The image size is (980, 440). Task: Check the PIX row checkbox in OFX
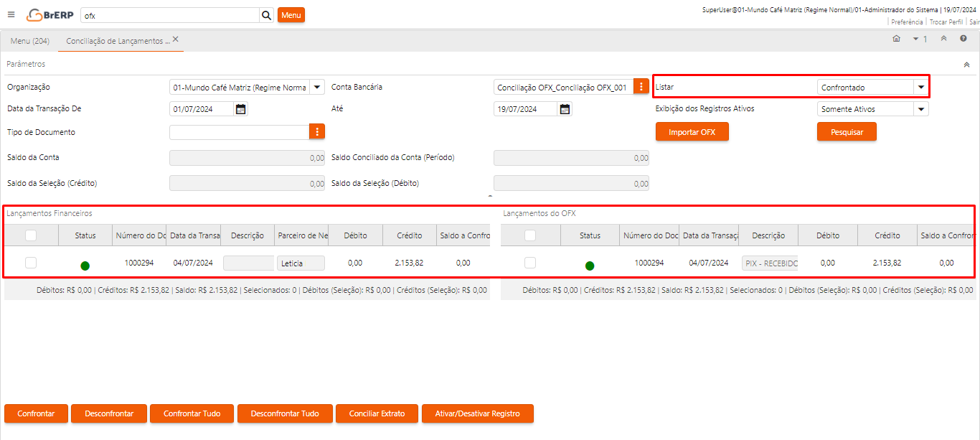530,263
